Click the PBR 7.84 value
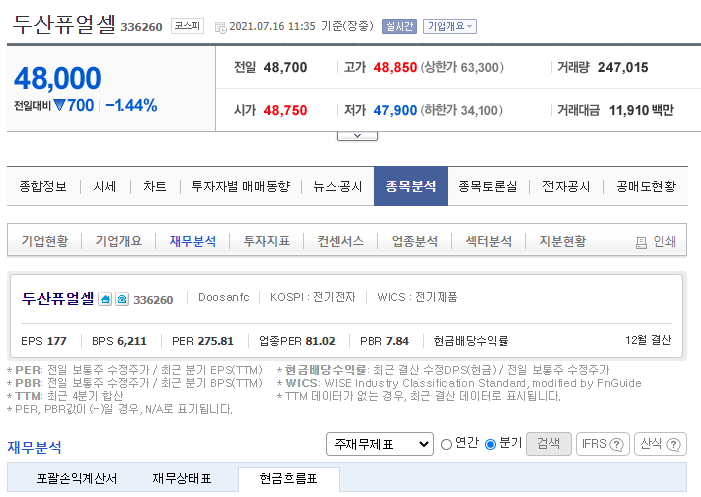Screen dimensions: 701x497 point(397,341)
